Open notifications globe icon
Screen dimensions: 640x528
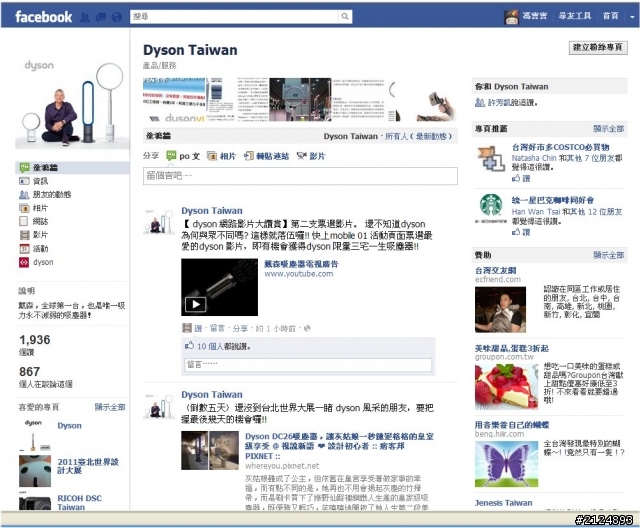click(x=117, y=17)
